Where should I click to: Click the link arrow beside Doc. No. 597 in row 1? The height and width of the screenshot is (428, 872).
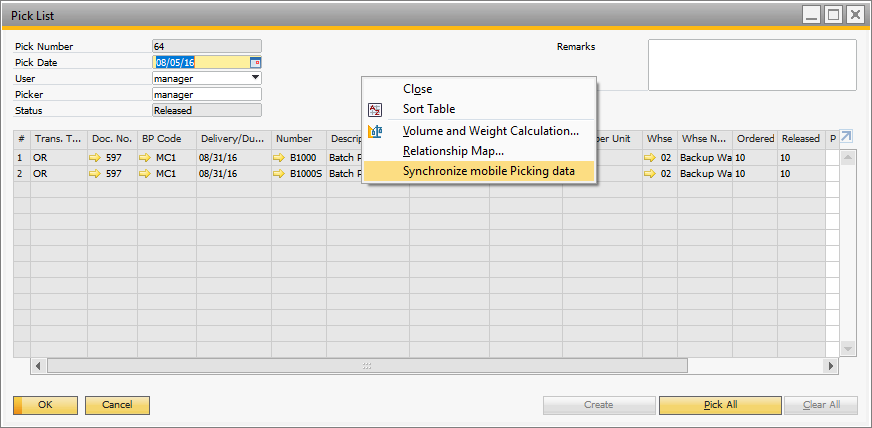click(96, 158)
